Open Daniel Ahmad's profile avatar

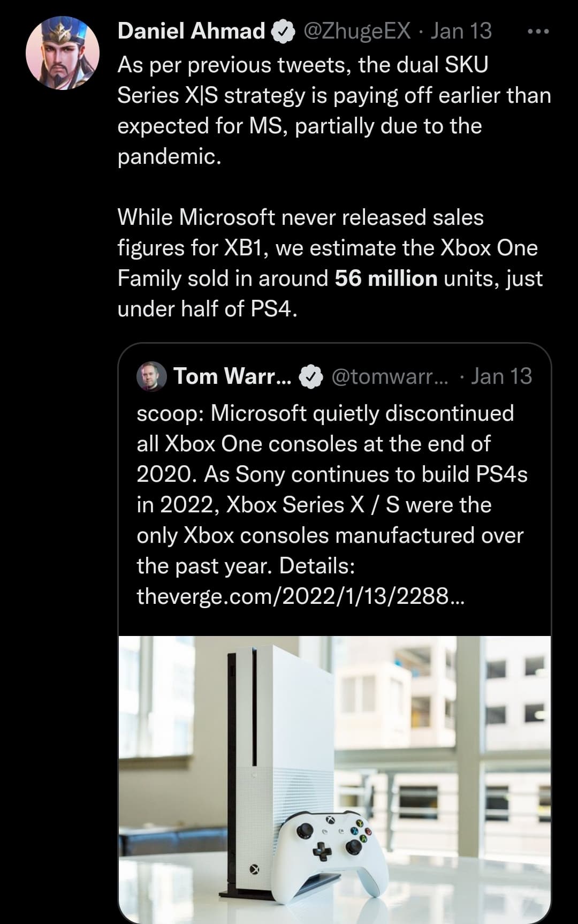pyautogui.click(x=63, y=53)
